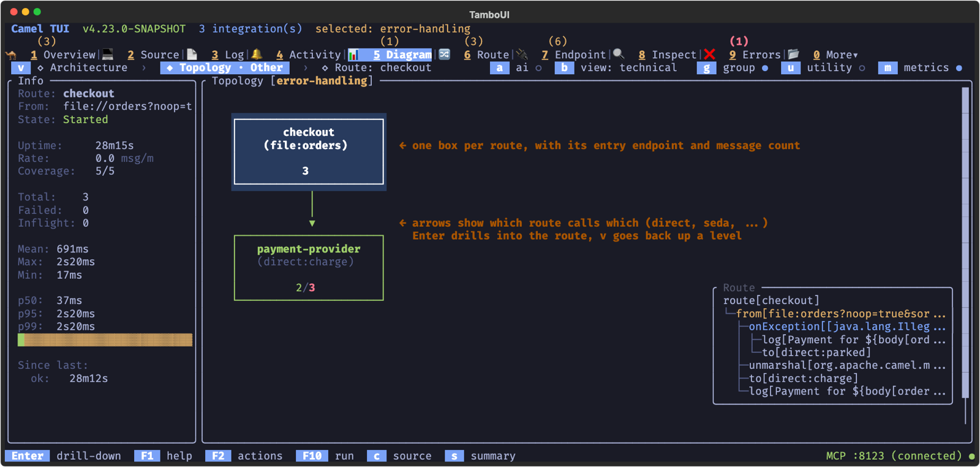Select Route: checkout breadcrumb
The height and width of the screenshot is (467, 980).
point(383,67)
